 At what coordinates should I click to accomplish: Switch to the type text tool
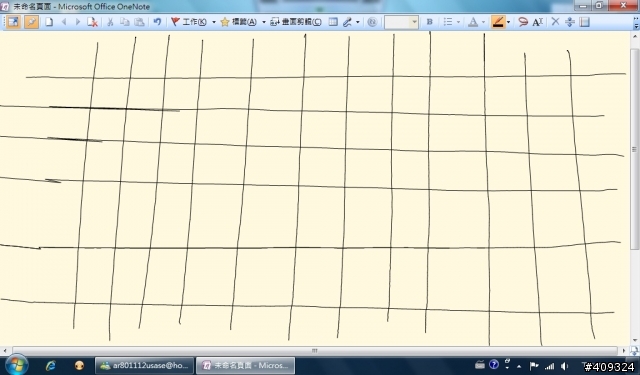coord(538,22)
